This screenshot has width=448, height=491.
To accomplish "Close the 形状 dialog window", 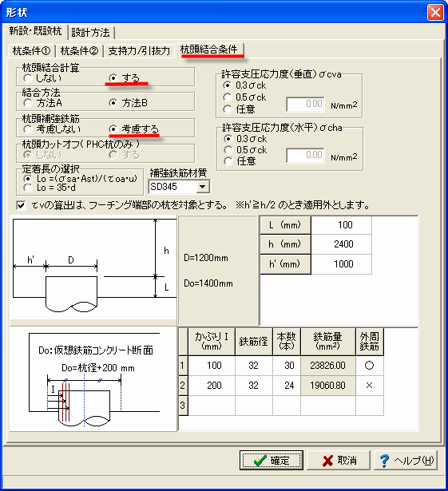I will (x=435, y=13).
